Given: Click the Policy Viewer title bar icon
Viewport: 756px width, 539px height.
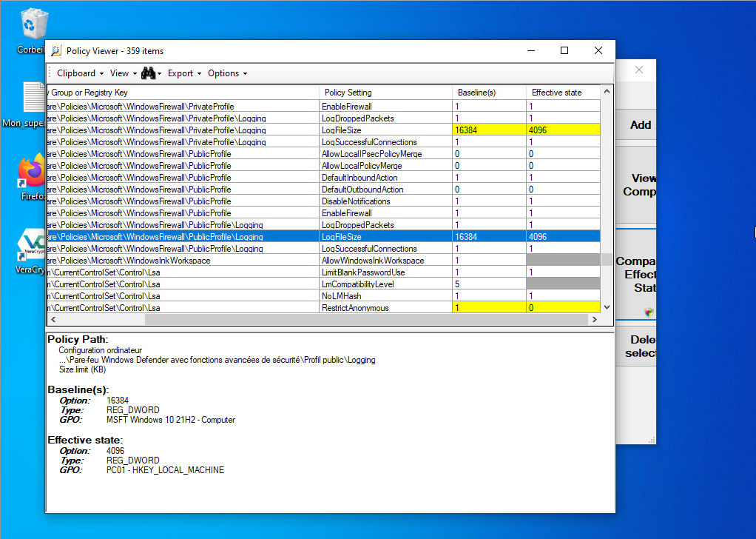Looking at the screenshot, I should 56,51.
